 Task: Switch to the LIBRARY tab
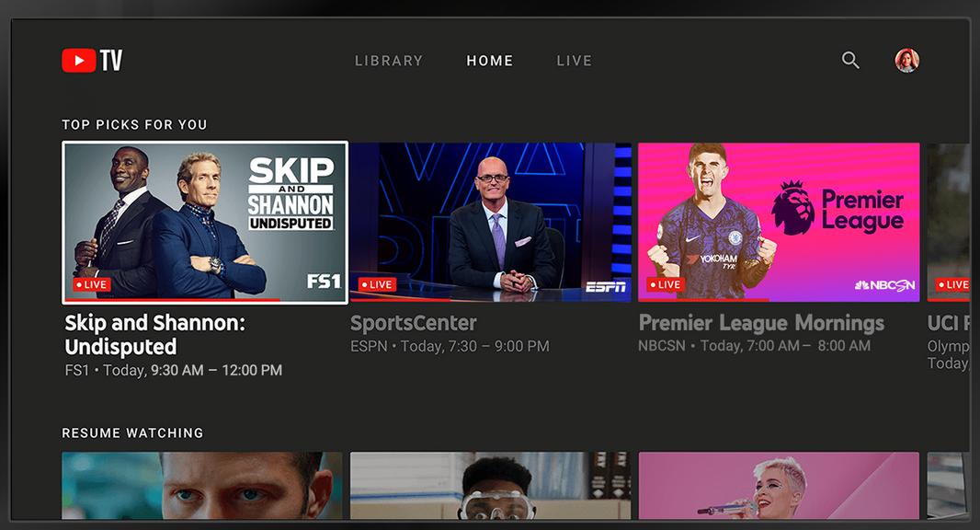click(389, 61)
